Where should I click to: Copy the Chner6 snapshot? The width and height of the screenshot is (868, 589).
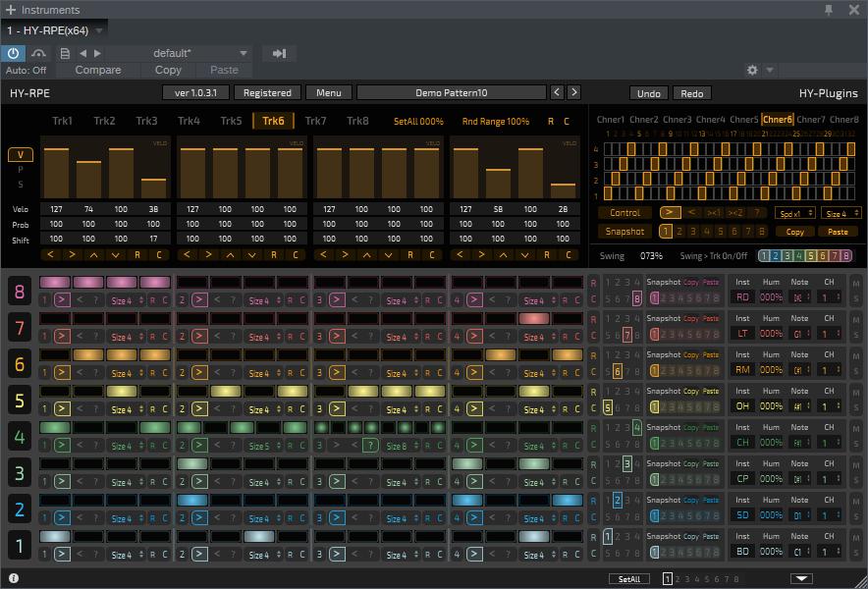(x=795, y=232)
